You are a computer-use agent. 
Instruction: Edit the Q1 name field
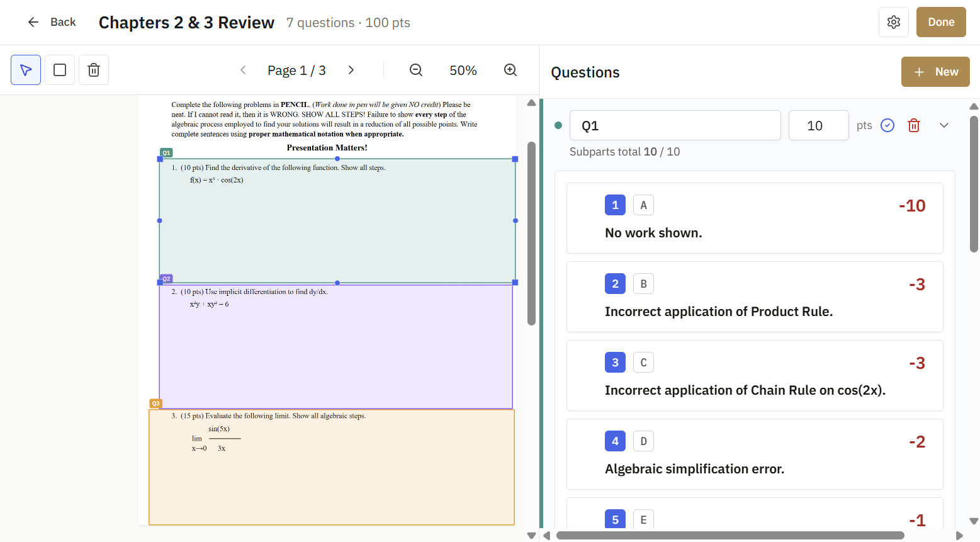click(675, 125)
